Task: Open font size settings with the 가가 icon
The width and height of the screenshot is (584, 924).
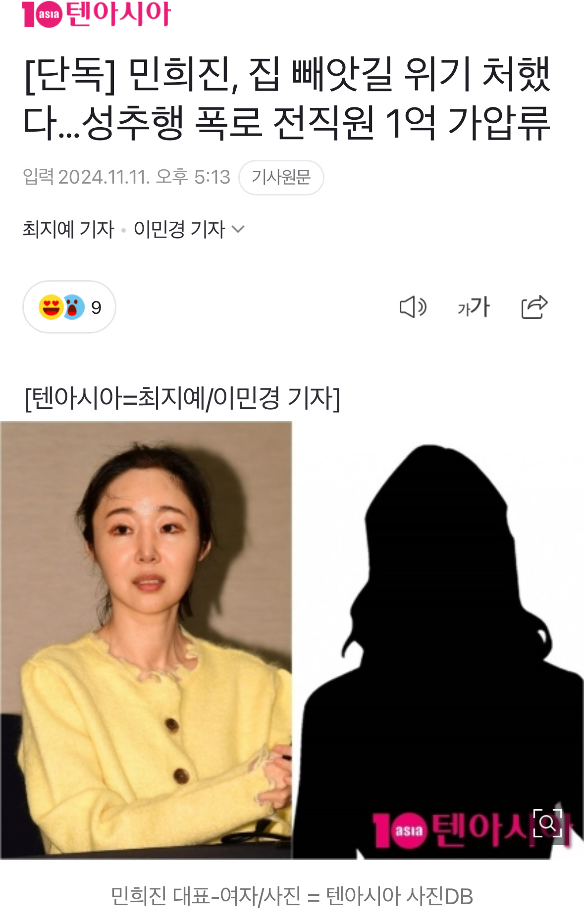Action: click(474, 307)
